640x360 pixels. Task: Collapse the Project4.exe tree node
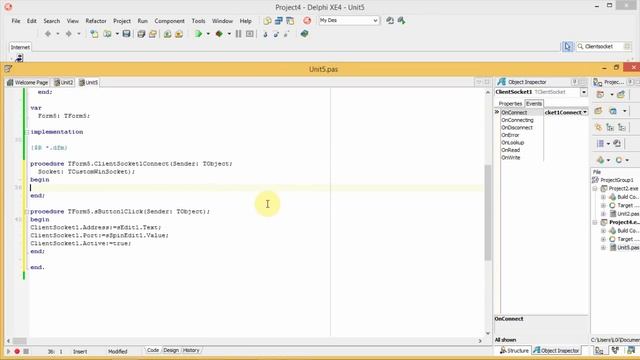coord(595,222)
